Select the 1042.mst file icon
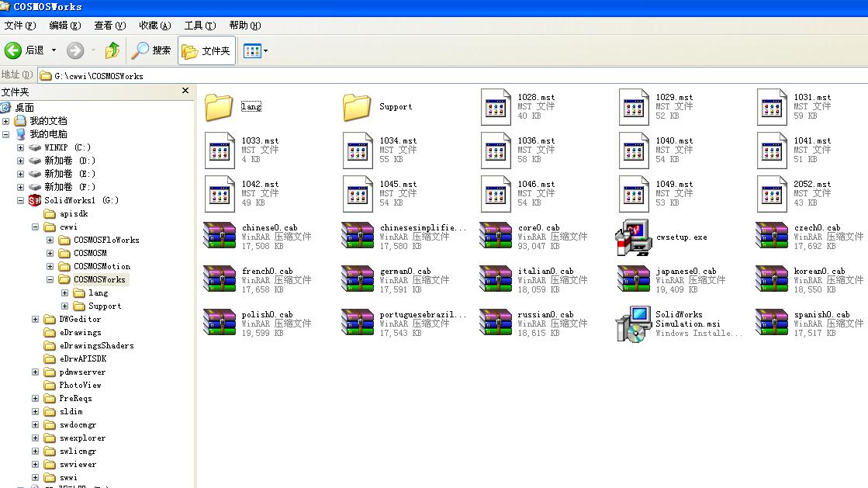This screenshot has height=488, width=868. click(220, 194)
